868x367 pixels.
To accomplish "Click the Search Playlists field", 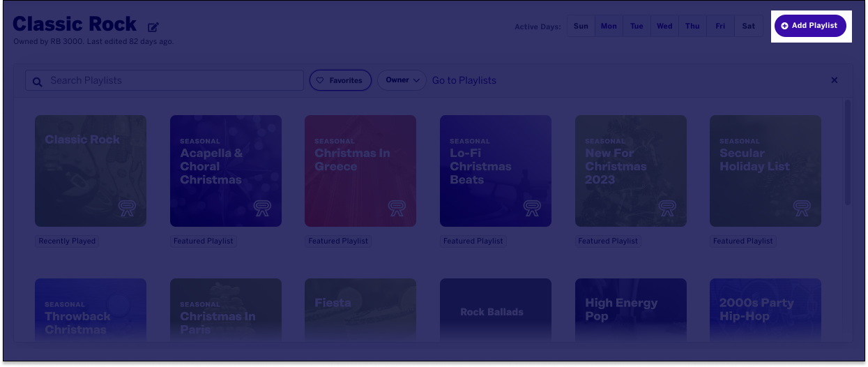I will (x=165, y=80).
